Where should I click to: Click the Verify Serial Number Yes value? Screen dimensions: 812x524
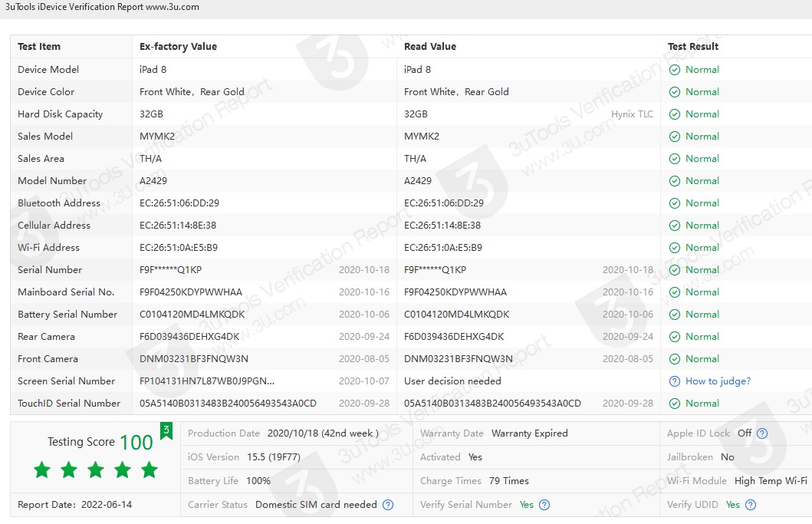[x=527, y=505]
